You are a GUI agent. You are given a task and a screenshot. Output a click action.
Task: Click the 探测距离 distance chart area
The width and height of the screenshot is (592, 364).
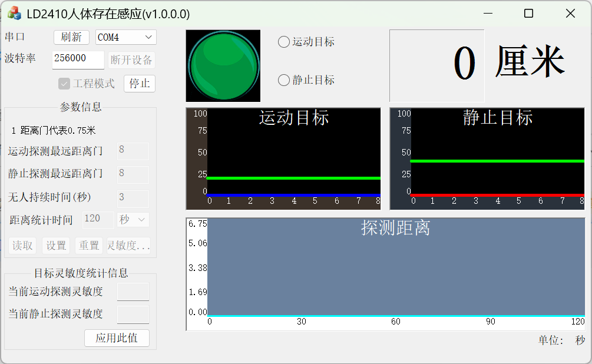(396, 267)
